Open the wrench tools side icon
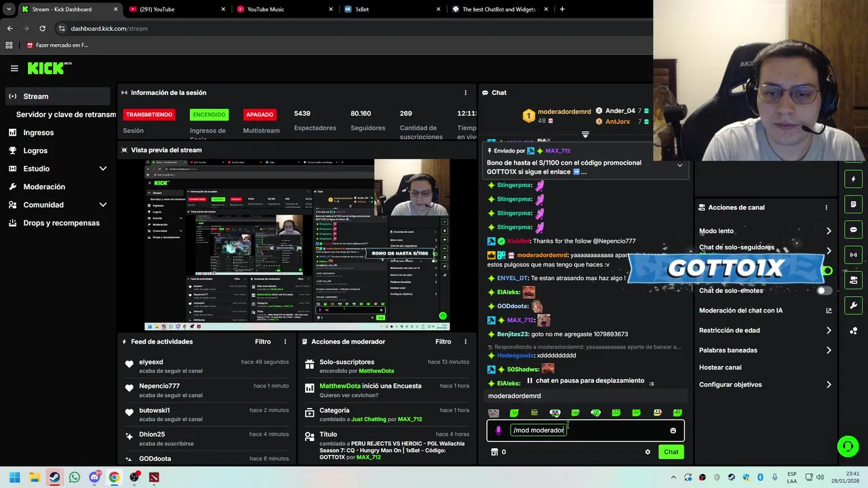The width and height of the screenshot is (868, 488). click(x=854, y=306)
